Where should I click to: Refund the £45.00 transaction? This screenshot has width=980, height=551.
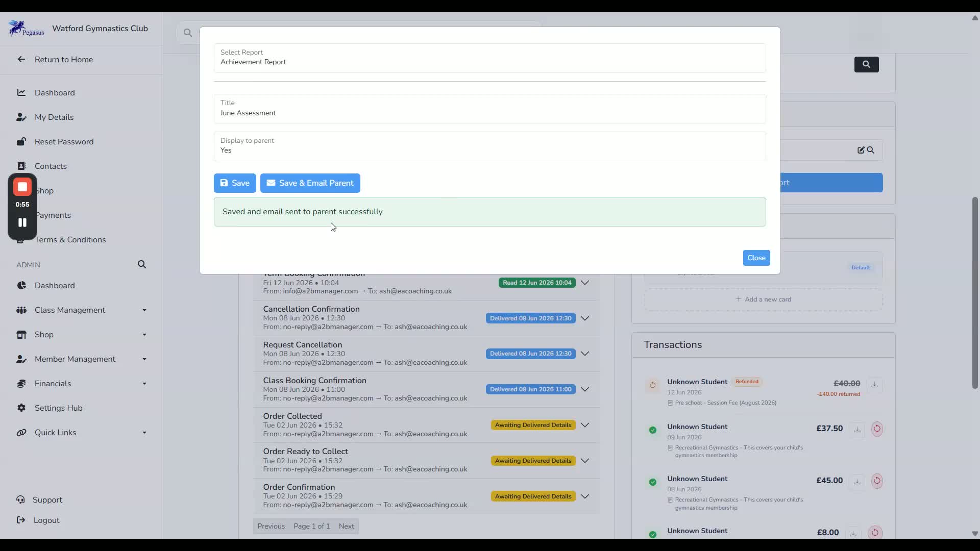pos(877,481)
